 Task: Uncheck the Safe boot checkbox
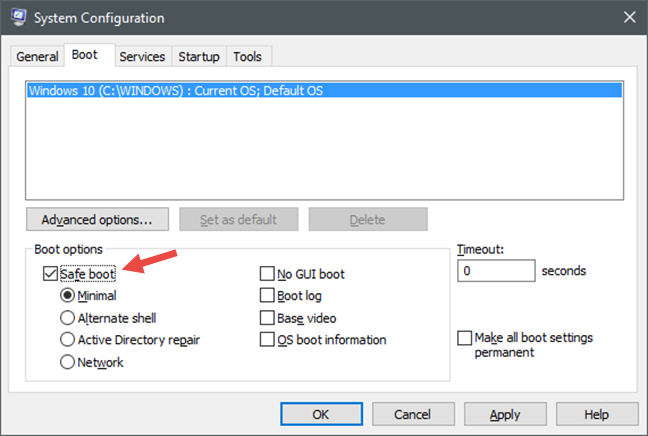click(x=50, y=274)
